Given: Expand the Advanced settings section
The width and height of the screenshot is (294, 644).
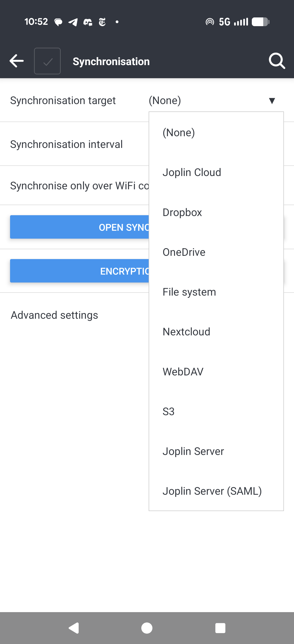Looking at the screenshot, I should click(54, 315).
